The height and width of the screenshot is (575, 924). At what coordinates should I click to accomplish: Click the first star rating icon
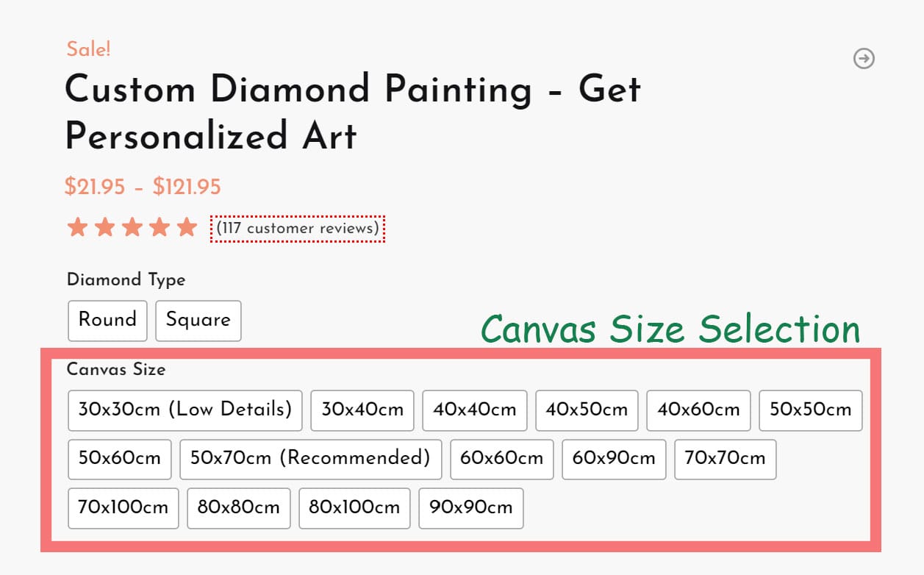point(78,228)
